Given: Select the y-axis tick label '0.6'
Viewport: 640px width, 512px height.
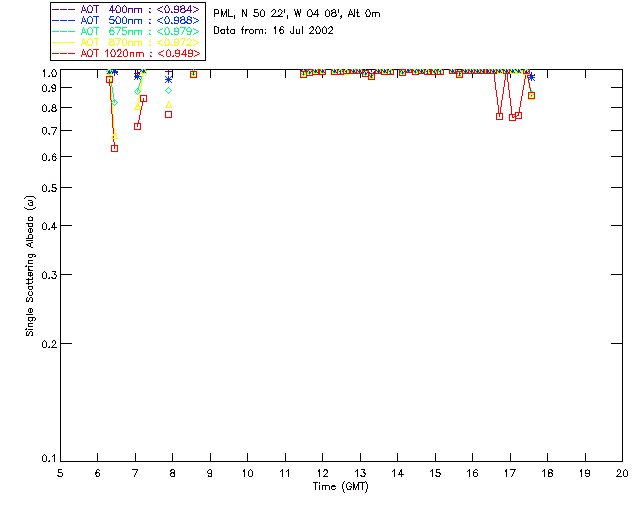Looking at the screenshot, I should tap(49, 157).
